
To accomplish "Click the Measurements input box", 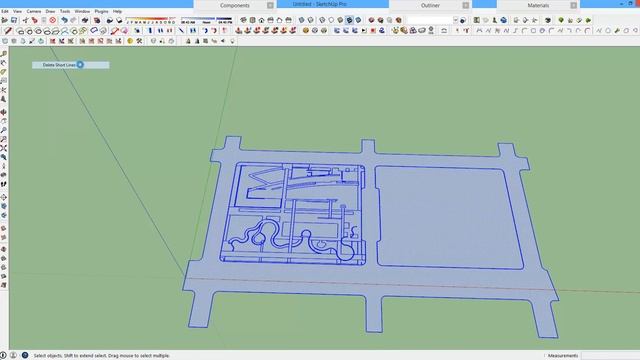I will (x=611, y=356).
